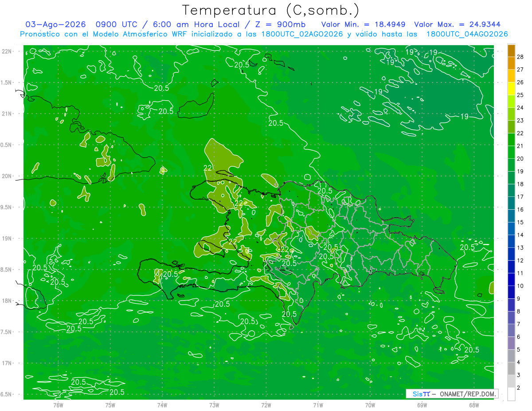Select the lime swatch between 24 and 25
The height and width of the screenshot is (411, 532).
[x=511, y=101]
